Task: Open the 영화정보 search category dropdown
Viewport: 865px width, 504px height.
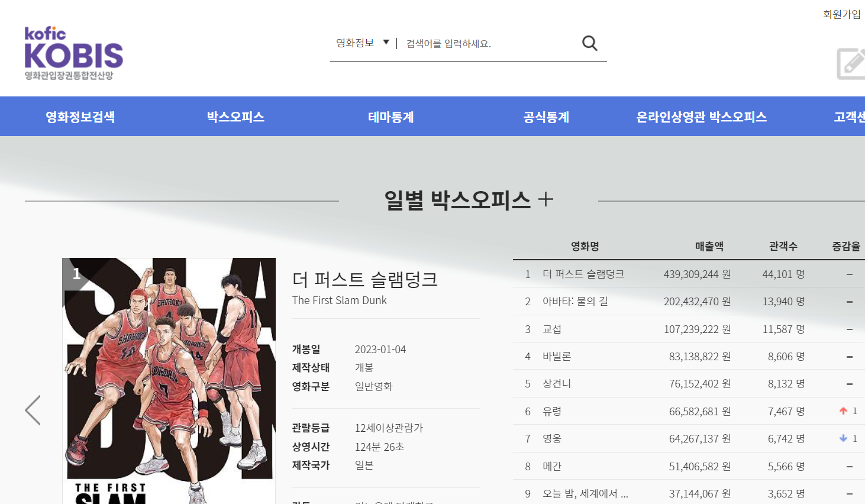Action: (x=363, y=43)
